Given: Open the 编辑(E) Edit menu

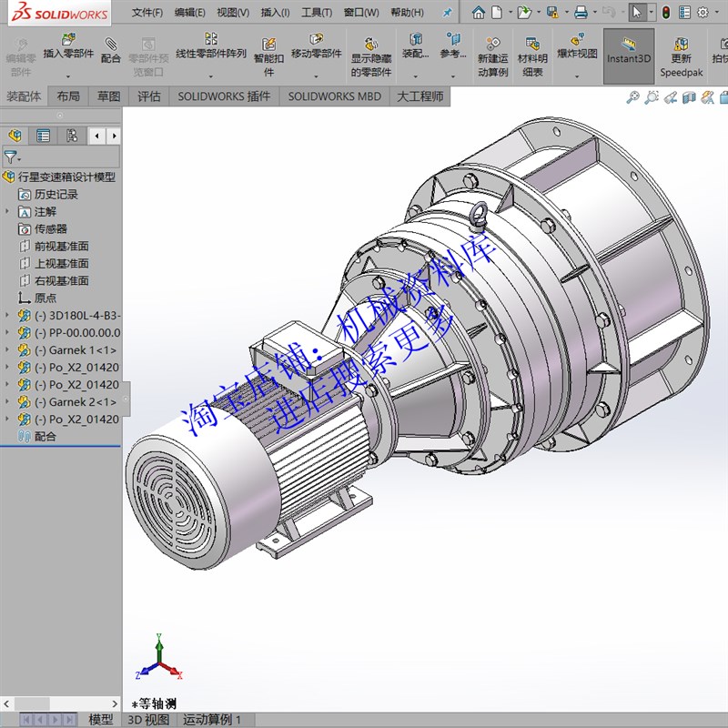Looking at the screenshot, I should tap(190, 13).
